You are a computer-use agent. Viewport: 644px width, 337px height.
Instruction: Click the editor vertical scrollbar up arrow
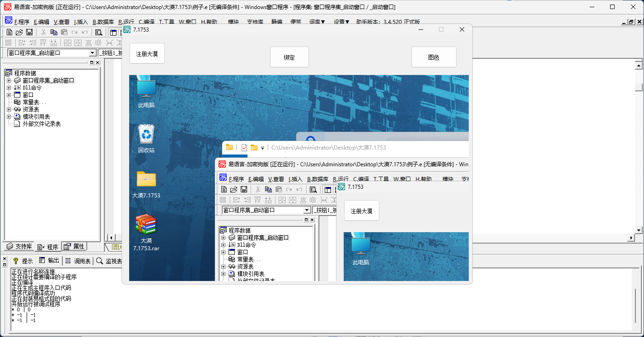click(638, 66)
